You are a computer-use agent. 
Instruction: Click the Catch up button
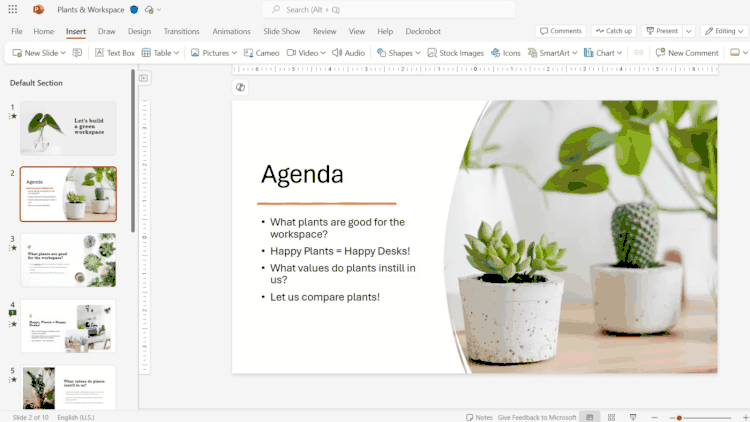pos(613,31)
